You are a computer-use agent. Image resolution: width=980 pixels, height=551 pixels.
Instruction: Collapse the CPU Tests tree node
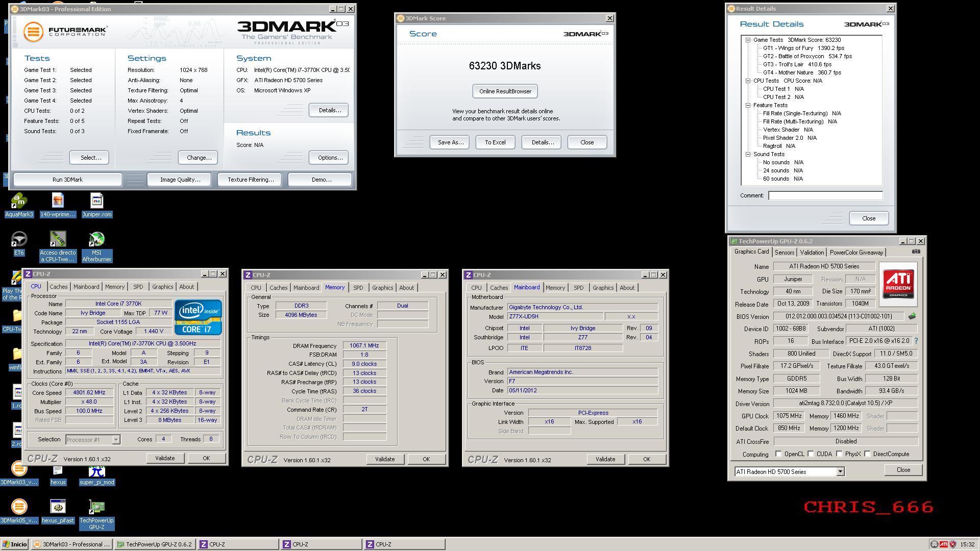(x=748, y=81)
